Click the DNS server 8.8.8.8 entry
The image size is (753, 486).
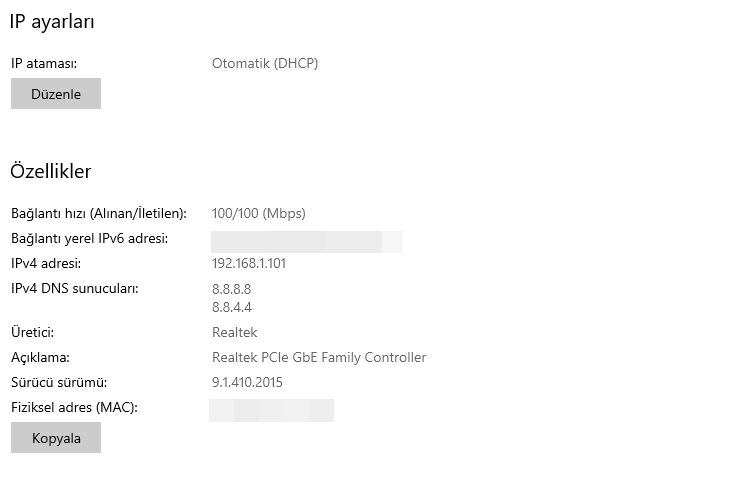231,289
